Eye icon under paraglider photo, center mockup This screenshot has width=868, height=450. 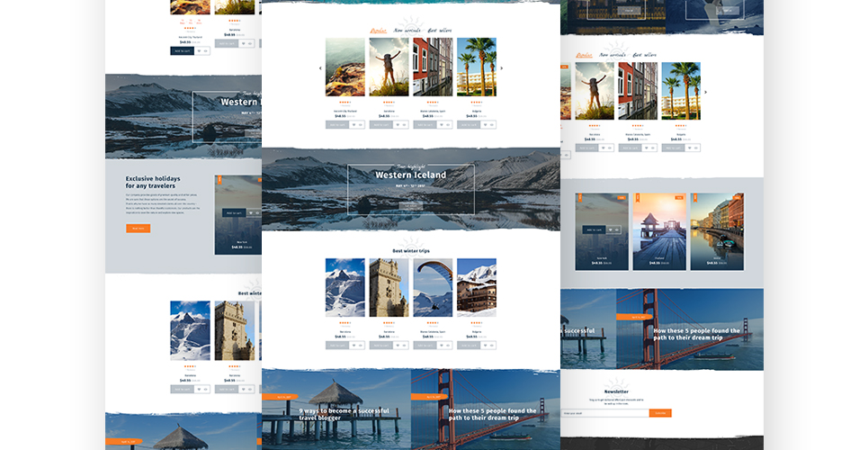point(449,346)
